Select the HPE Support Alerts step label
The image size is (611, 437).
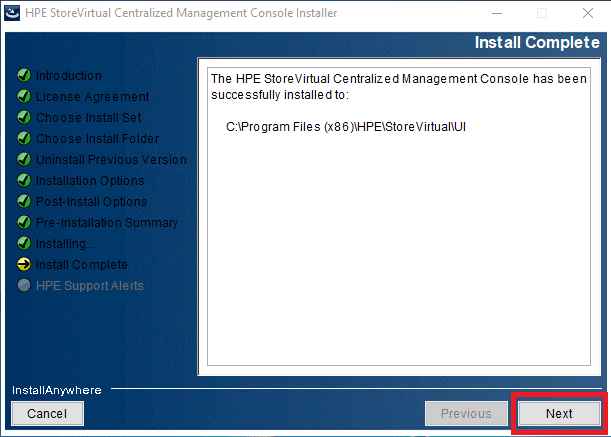click(90, 286)
